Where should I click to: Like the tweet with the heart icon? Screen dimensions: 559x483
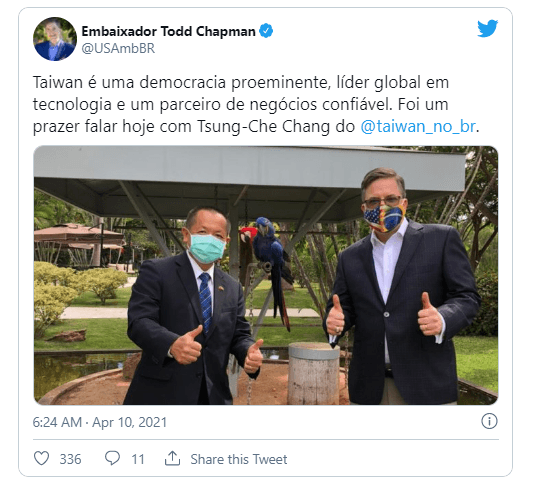[x=41, y=458]
